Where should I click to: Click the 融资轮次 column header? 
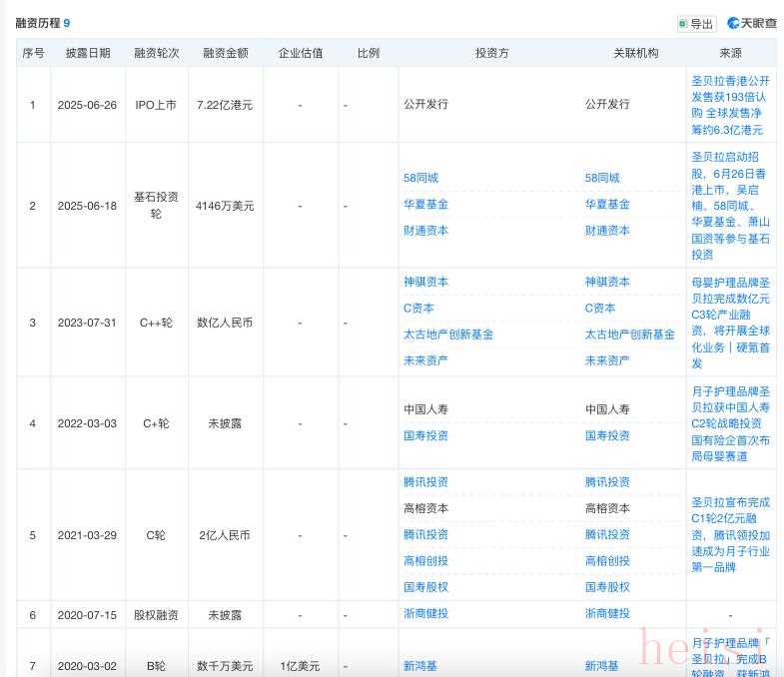tap(157, 53)
